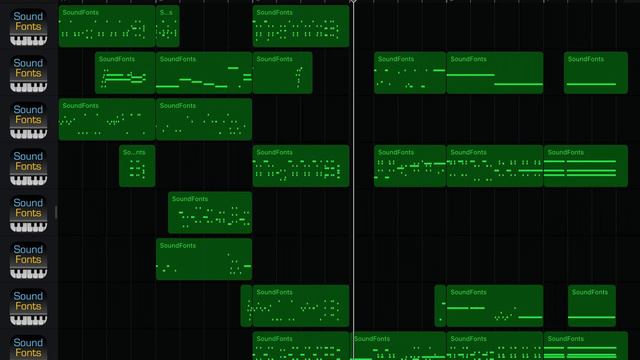
Task: Select the narrow "S...s" region on track one
Action: point(168,26)
